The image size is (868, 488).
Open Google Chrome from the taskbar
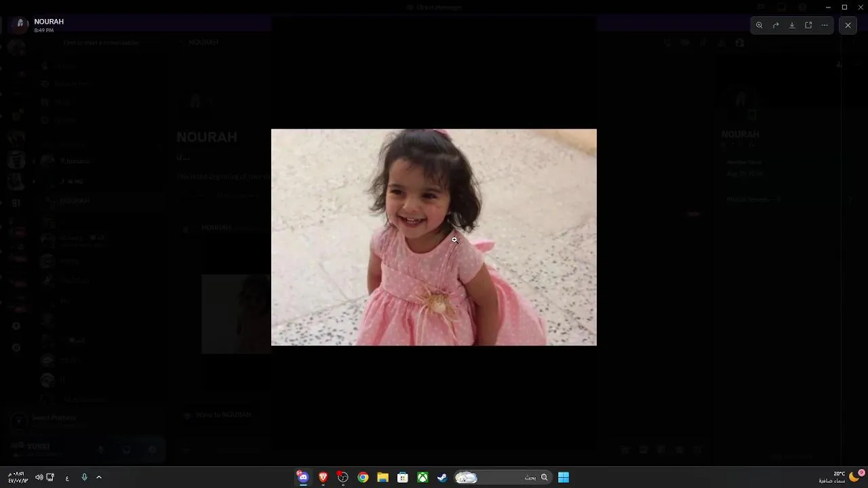pos(363,477)
